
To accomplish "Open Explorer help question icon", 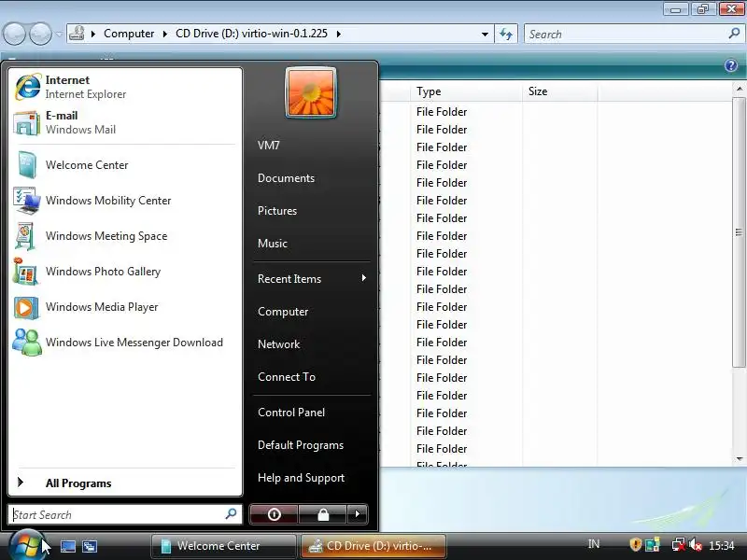I will click(x=731, y=65).
